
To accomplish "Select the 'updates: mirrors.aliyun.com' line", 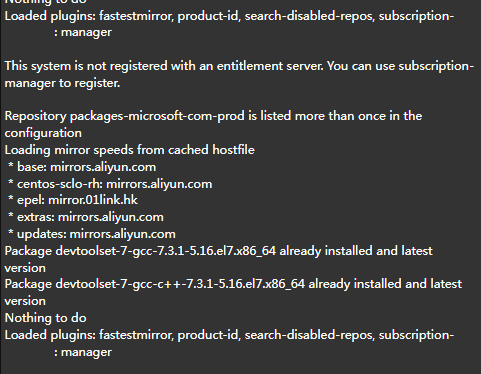I will (96, 234).
